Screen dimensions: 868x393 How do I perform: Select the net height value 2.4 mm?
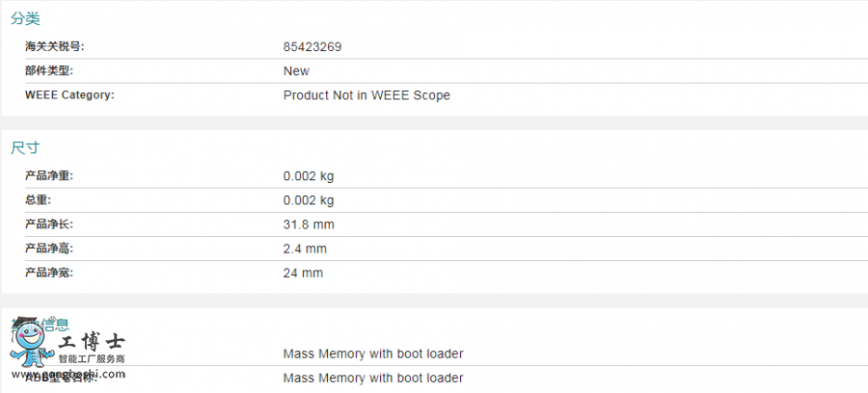point(305,249)
